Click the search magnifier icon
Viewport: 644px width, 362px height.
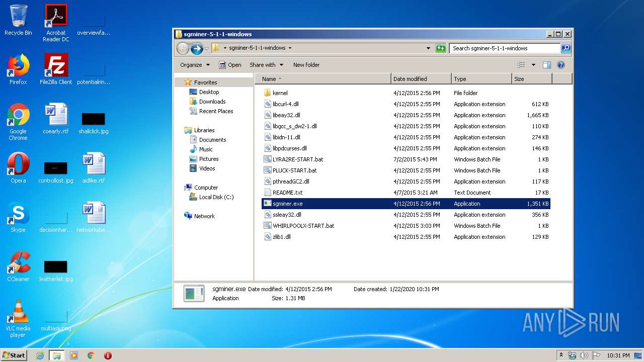click(566, 48)
